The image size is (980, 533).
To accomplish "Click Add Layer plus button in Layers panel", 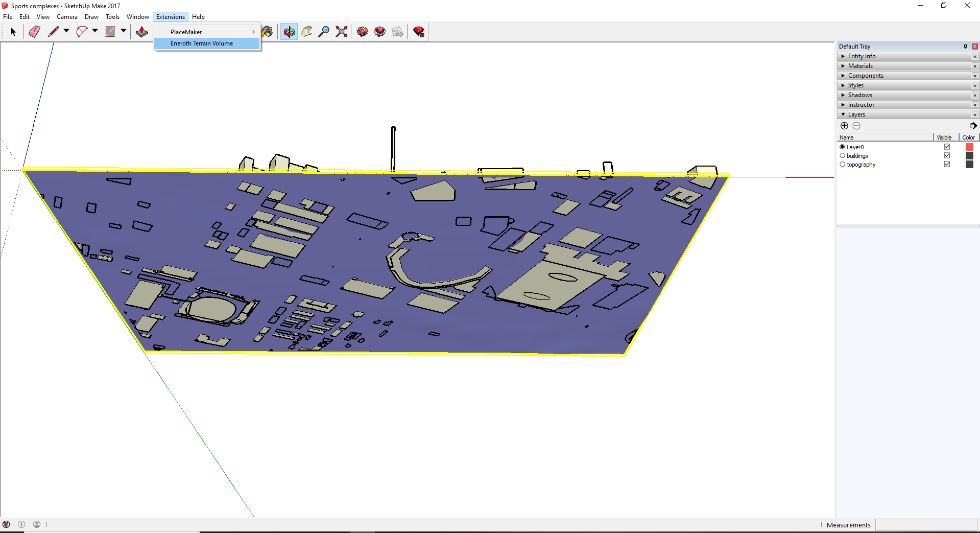I will click(845, 125).
